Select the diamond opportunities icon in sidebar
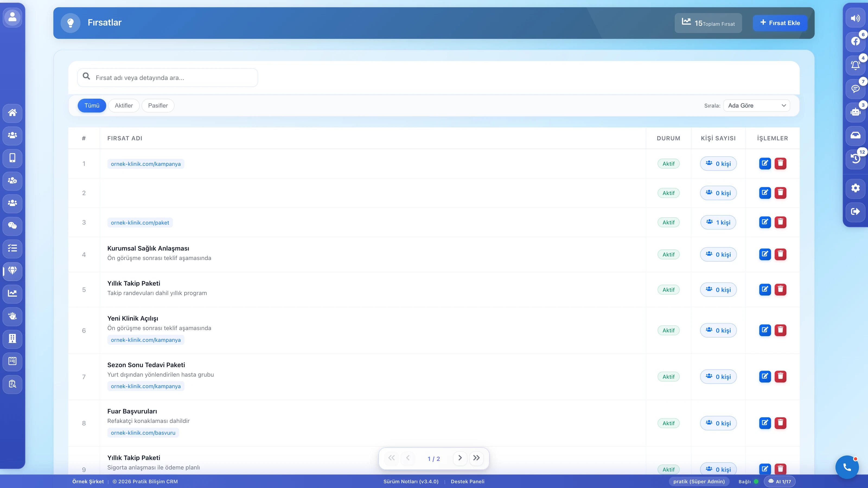This screenshot has height=488, width=868. (x=12, y=271)
